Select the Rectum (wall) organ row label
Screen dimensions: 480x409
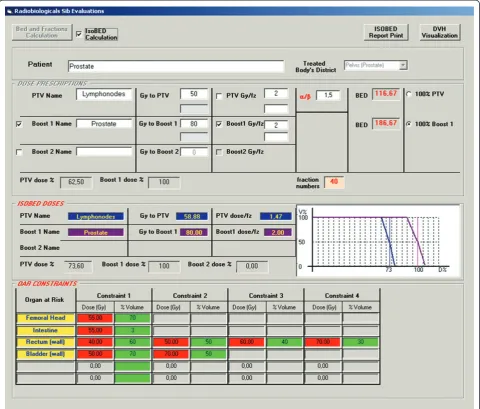coord(46,342)
